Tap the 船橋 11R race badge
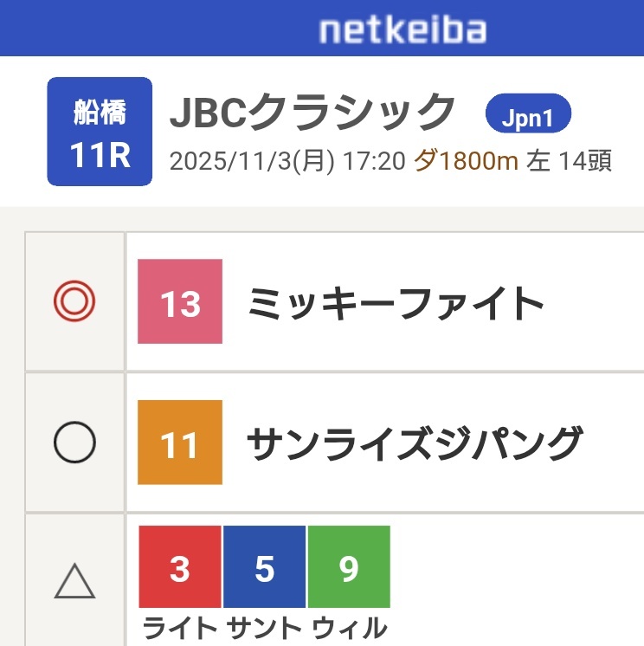This screenshot has height=646, width=644. tap(100, 132)
